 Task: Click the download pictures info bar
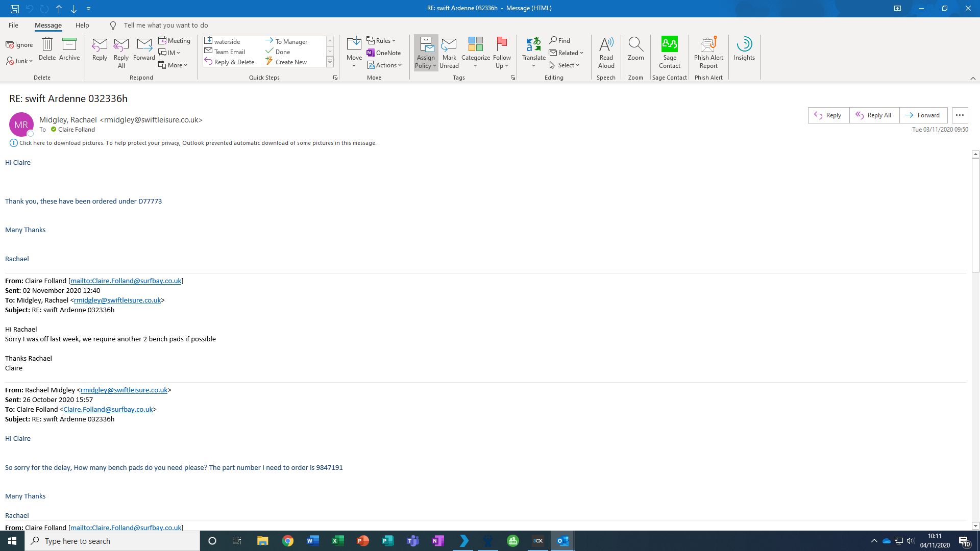coord(198,143)
